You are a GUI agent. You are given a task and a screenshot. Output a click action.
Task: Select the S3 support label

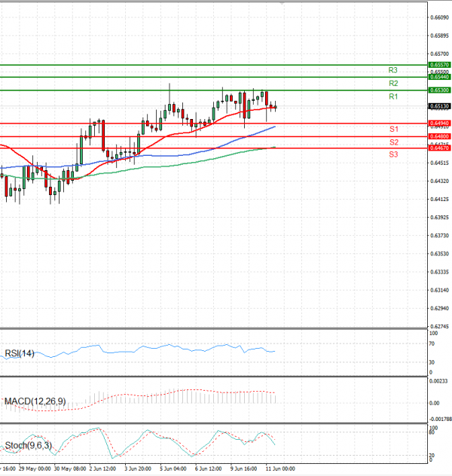[393, 154]
